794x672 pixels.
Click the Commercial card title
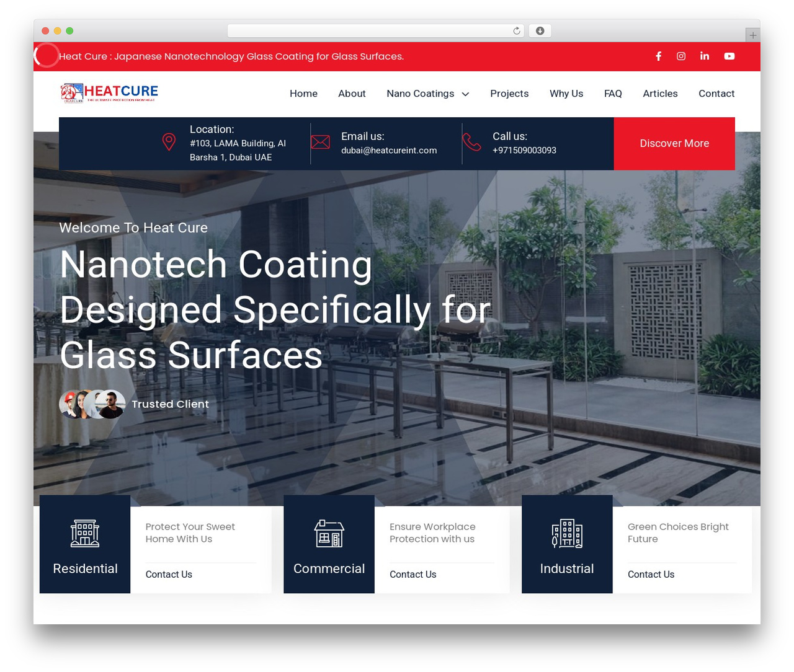pos(329,568)
